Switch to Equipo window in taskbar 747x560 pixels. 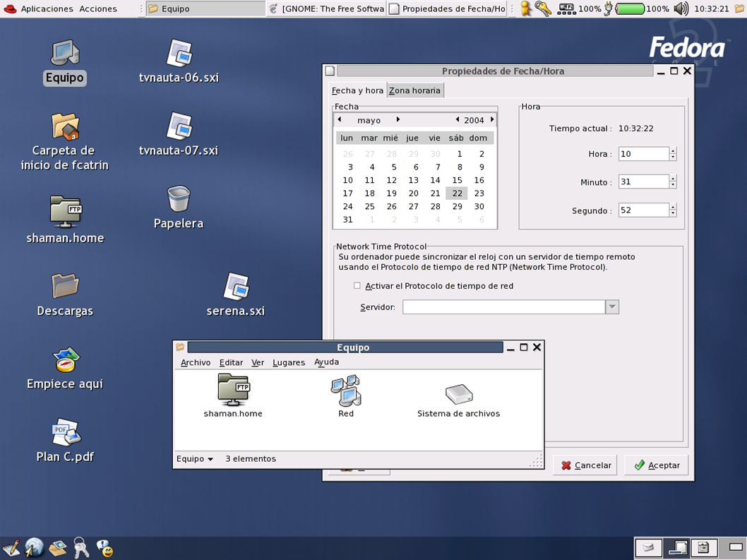(205, 8)
